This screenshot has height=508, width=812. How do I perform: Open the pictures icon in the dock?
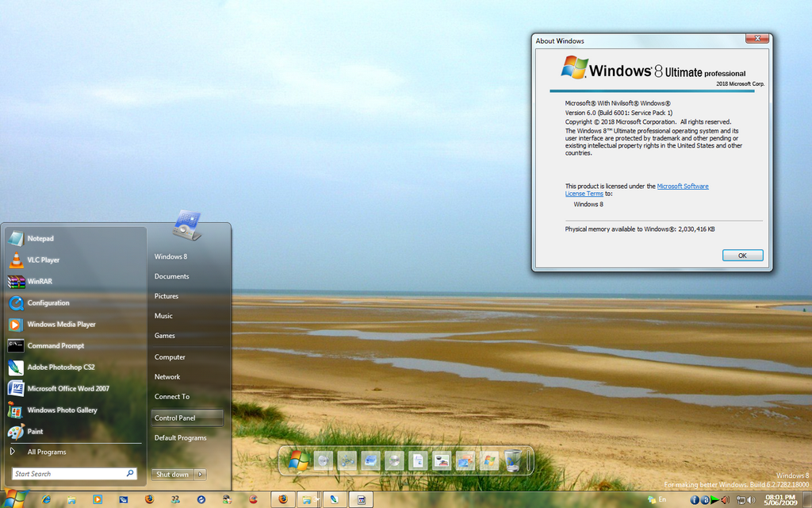pyautogui.click(x=442, y=460)
